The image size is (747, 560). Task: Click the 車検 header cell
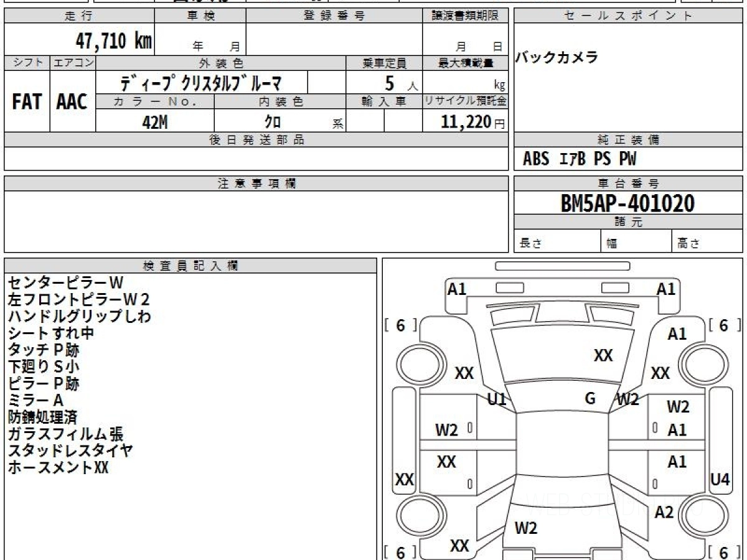click(x=200, y=16)
